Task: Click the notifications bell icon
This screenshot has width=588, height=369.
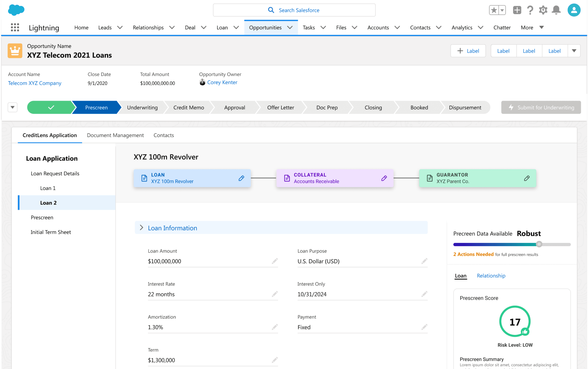Action: pos(556,10)
